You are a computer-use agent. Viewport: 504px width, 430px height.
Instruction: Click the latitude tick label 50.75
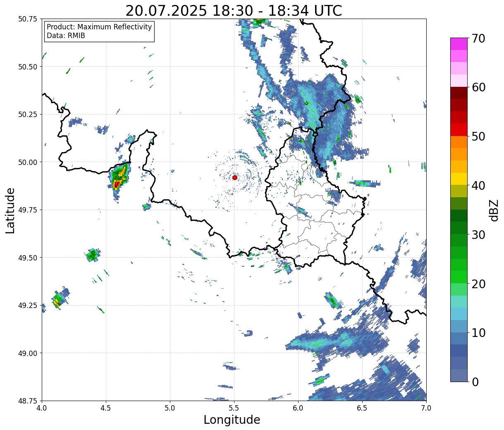[x=27, y=19]
